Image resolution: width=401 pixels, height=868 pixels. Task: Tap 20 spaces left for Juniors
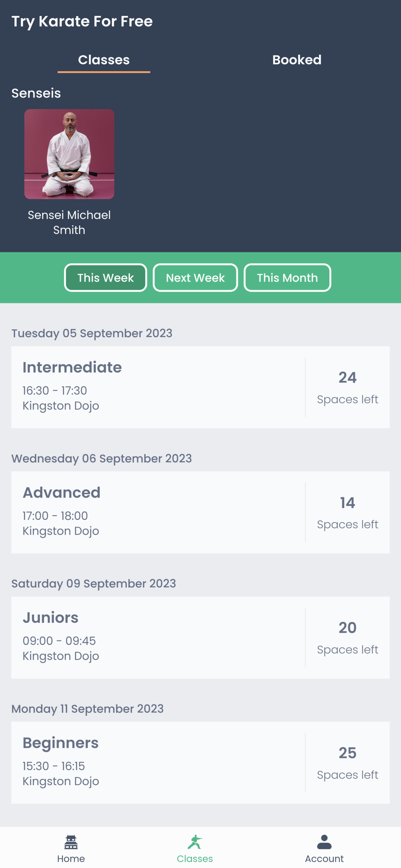pyautogui.click(x=347, y=637)
